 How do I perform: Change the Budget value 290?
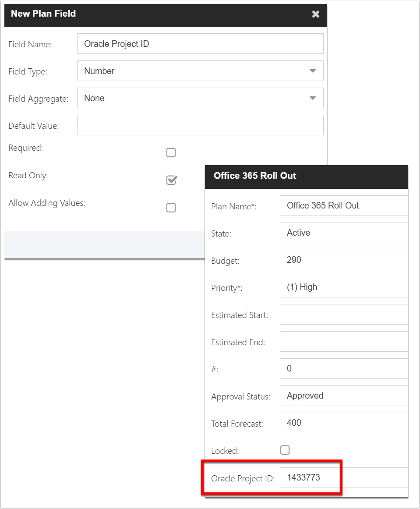click(344, 260)
